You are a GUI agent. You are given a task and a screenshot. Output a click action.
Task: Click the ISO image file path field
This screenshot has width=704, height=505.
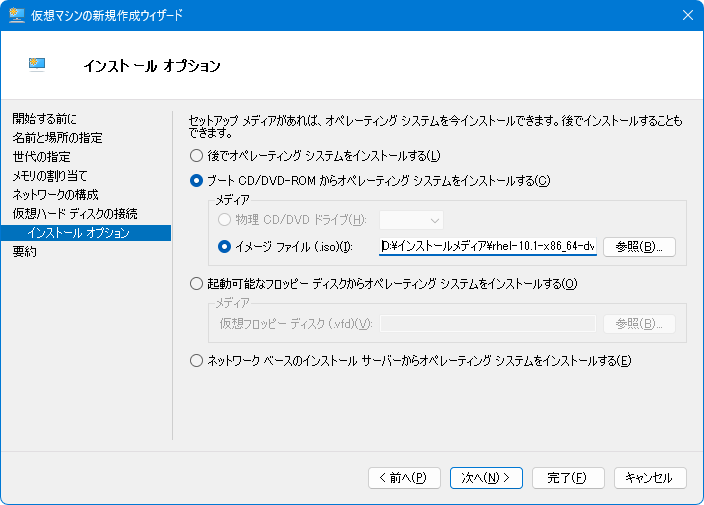[487, 246]
